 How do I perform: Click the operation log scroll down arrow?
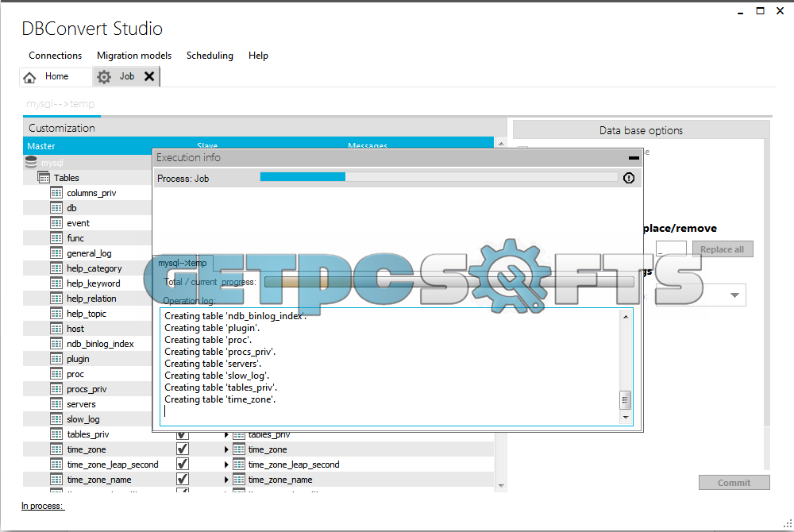tap(626, 418)
